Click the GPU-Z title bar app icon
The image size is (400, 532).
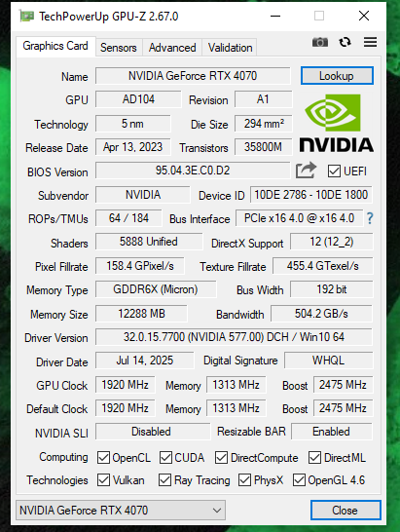click(x=26, y=16)
